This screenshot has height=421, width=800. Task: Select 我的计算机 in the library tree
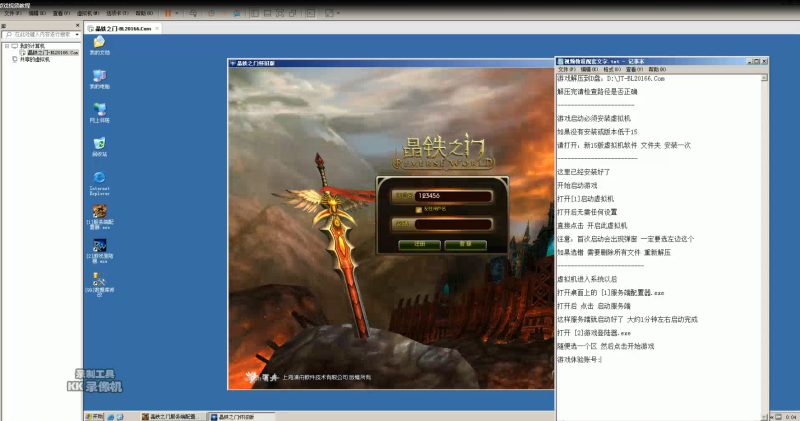tap(32, 46)
